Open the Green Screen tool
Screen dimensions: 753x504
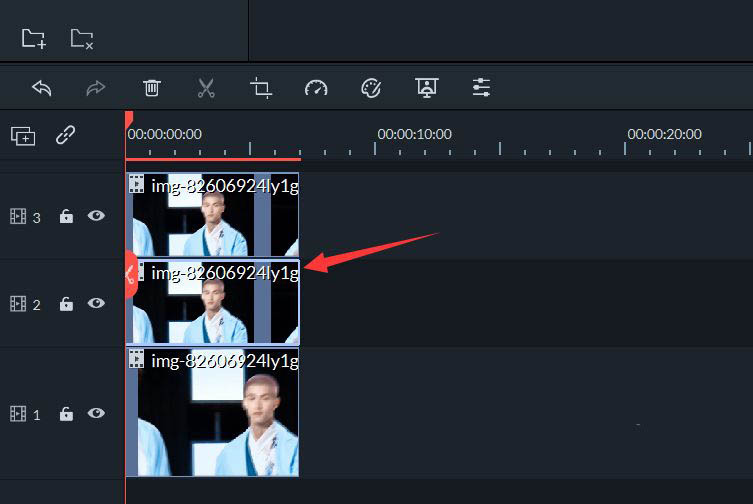(426, 88)
